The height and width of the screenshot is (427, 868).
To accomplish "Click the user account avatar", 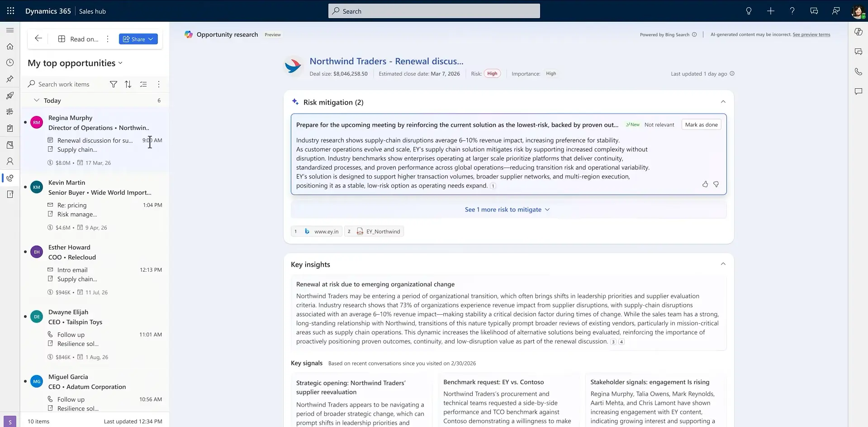I will [x=858, y=11].
